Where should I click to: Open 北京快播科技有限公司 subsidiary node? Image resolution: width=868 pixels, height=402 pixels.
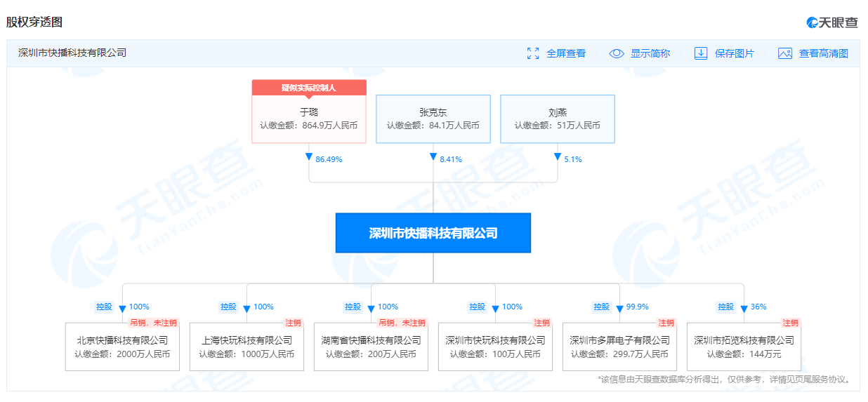122,347
